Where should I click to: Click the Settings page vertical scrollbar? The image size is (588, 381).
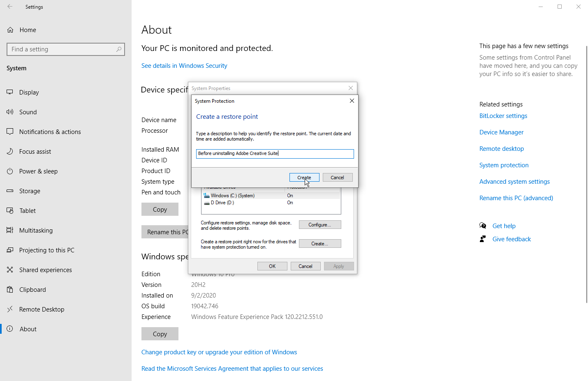click(x=587, y=175)
